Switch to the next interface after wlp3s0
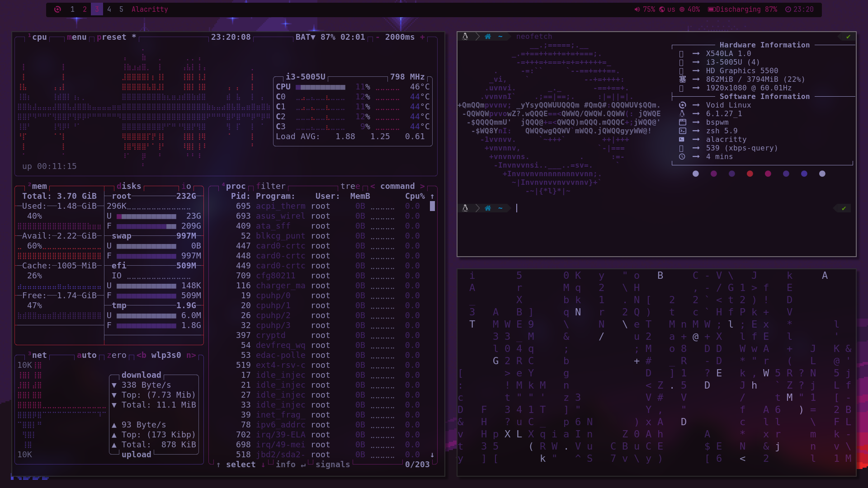This screenshot has width=868, height=488. pos(191,355)
